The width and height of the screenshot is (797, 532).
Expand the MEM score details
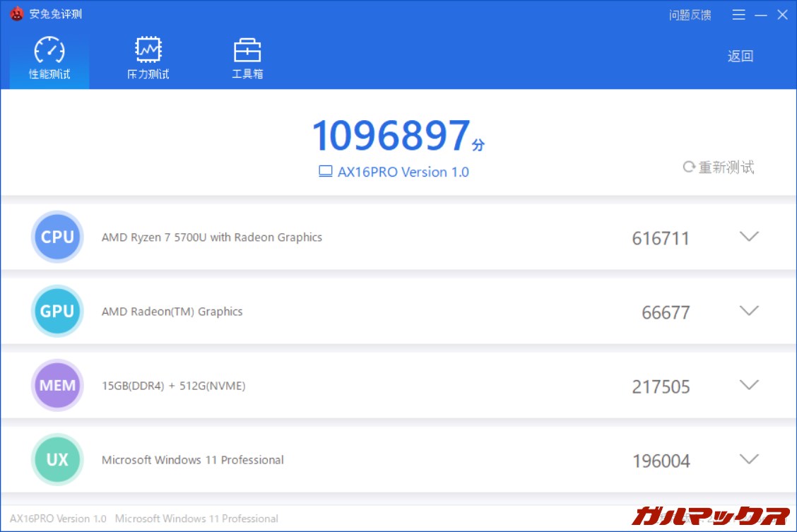(749, 385)
